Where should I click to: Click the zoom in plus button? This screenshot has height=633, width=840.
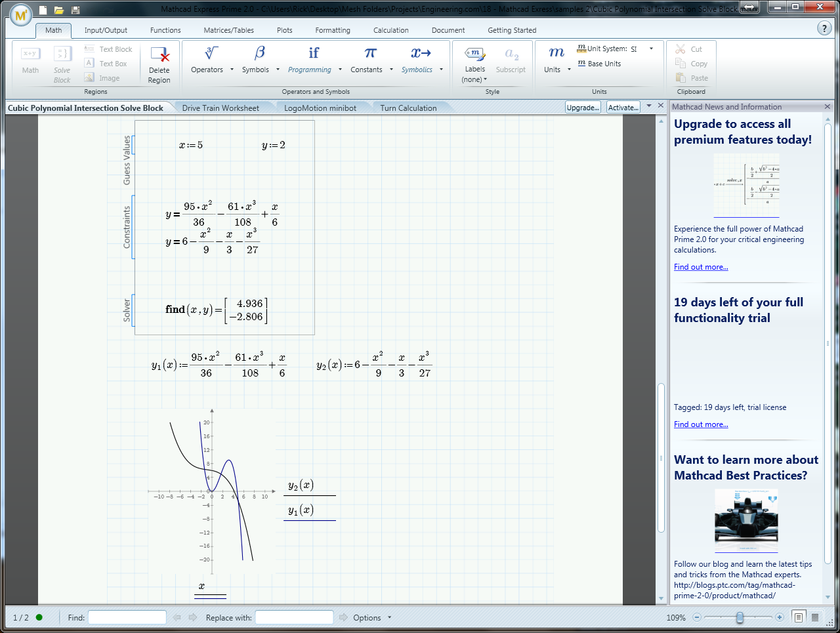[x=780, y=617]
